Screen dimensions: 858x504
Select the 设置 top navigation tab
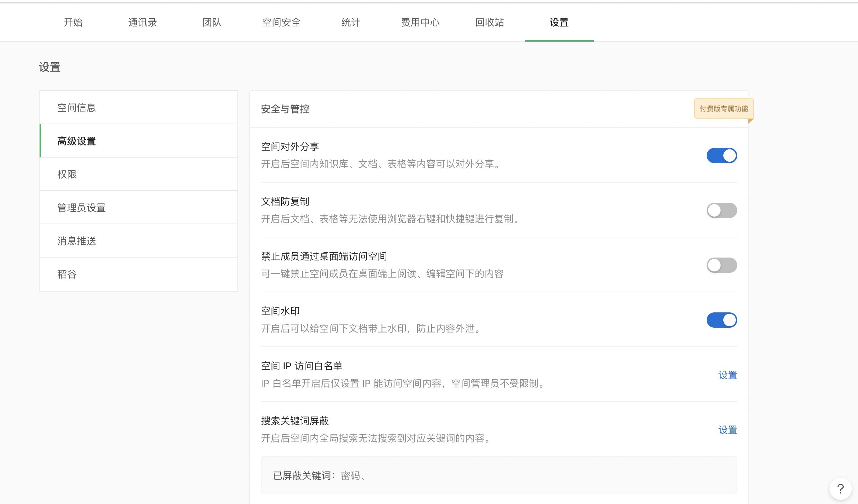(559, 23)
